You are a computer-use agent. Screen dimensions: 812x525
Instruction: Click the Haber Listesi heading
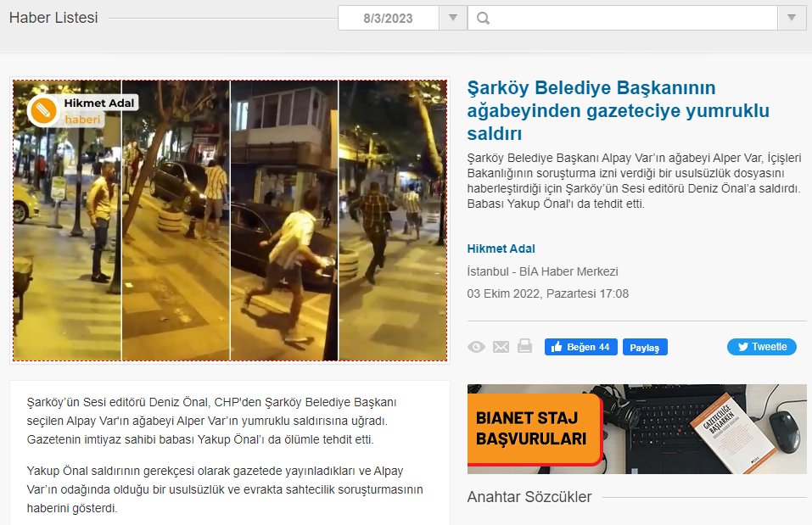(x=53, y=18)
